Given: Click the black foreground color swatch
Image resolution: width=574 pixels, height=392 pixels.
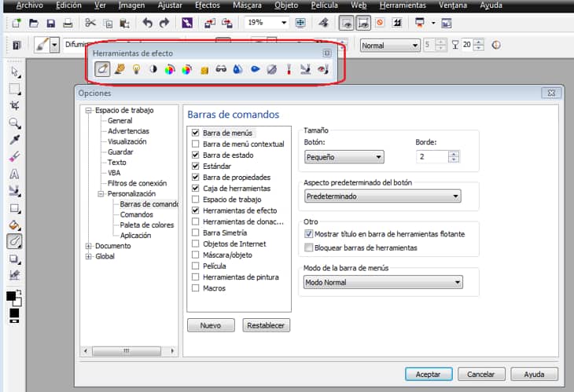Looking at the screenshot, I should point(11,296).
